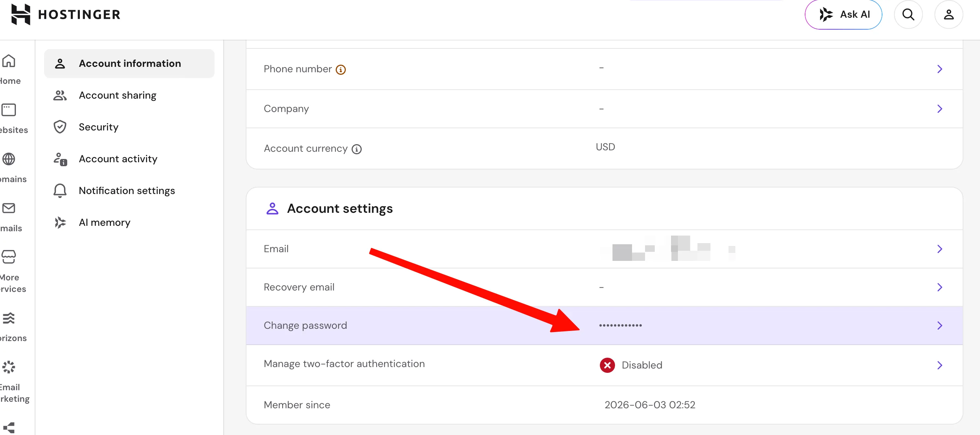Open AI memory menu item
Viewport: 980px width, 435px height.
(x=129, y=223)
